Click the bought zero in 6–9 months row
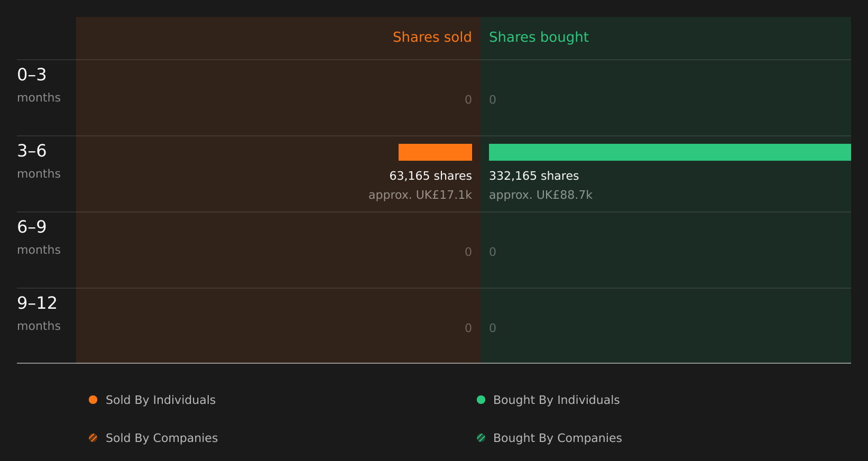868x461 pixels. [x=493, y=252]
